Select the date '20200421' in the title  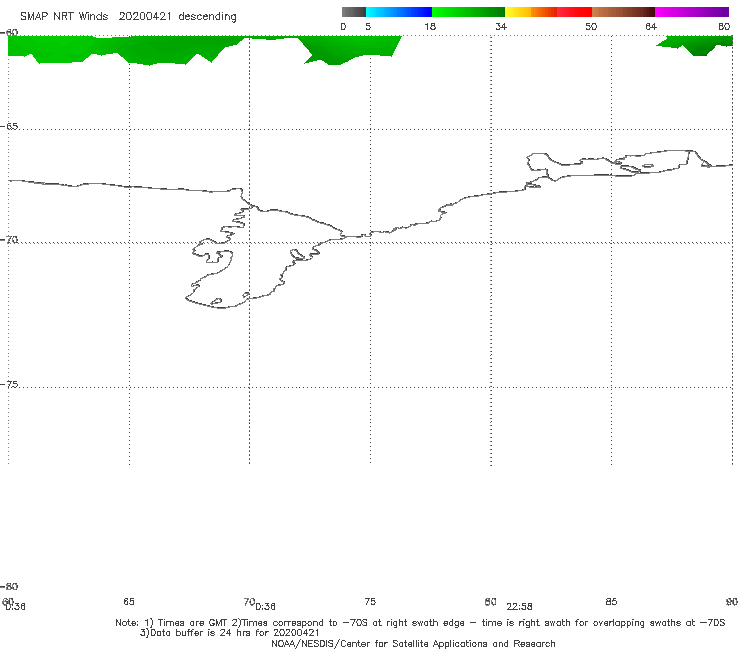coord(145,16)
